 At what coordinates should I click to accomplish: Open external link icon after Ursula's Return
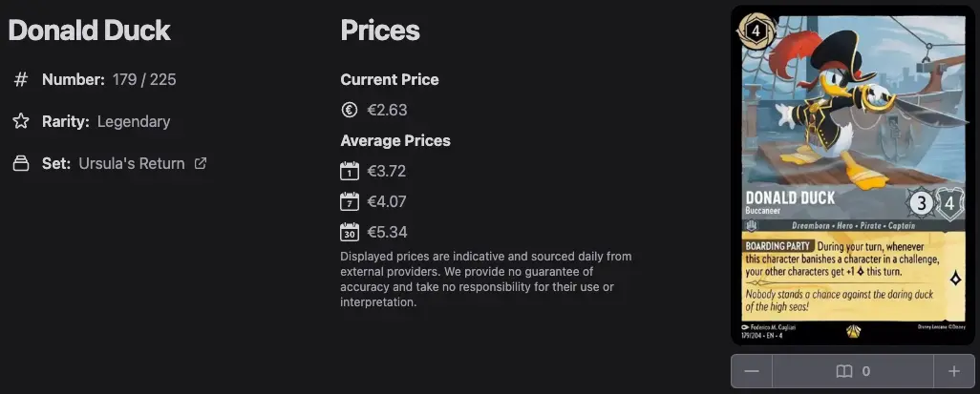200,163
